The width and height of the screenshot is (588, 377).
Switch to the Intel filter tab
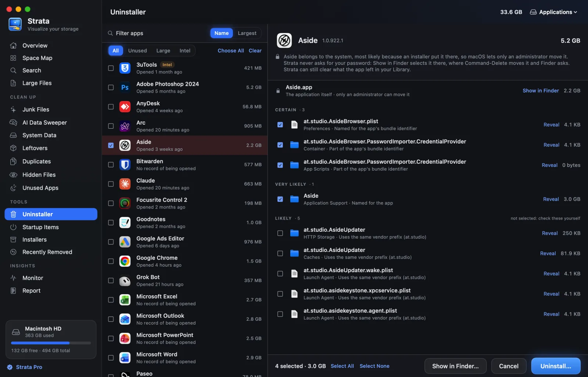[185, 51]
